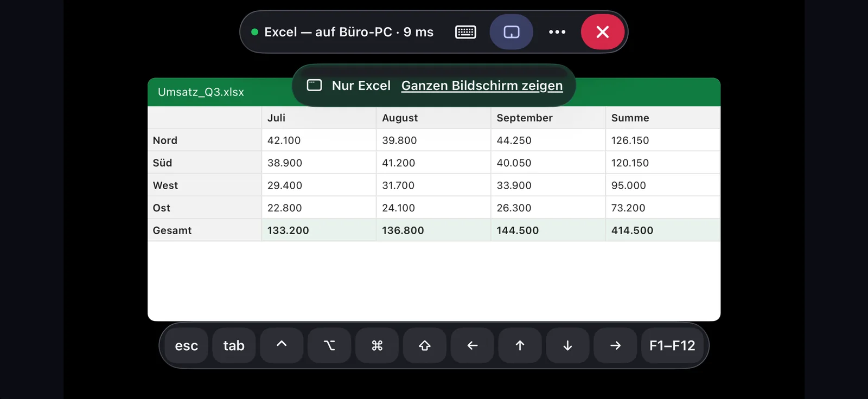Click the Umsatz_Q3.xlsx file title

(x=201, y=92)
